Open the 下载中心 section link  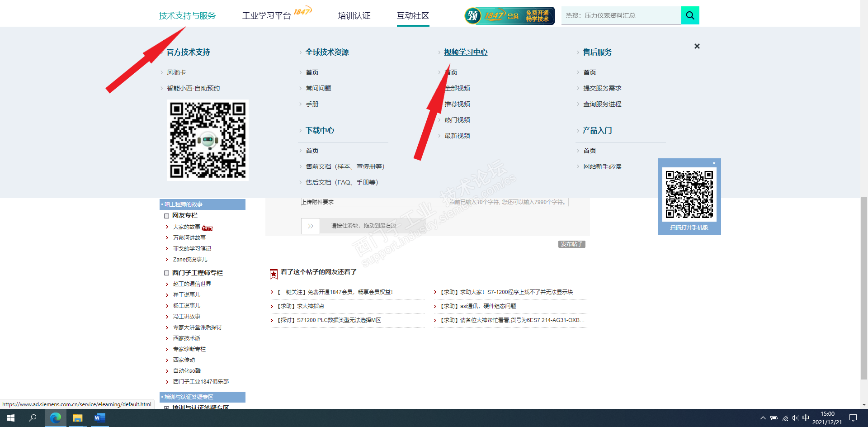pyautogui.click(x=320, y=130)
